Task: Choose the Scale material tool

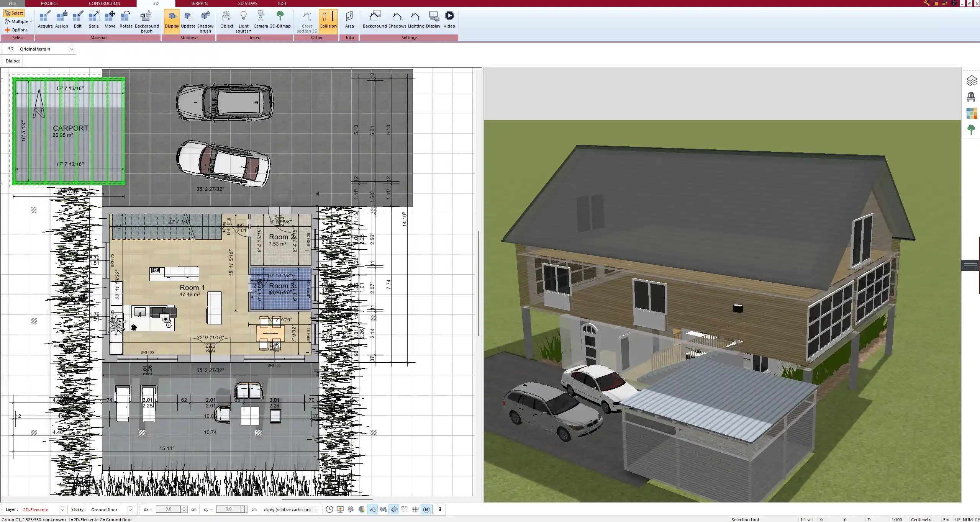Action: click(x=94, y=20)
